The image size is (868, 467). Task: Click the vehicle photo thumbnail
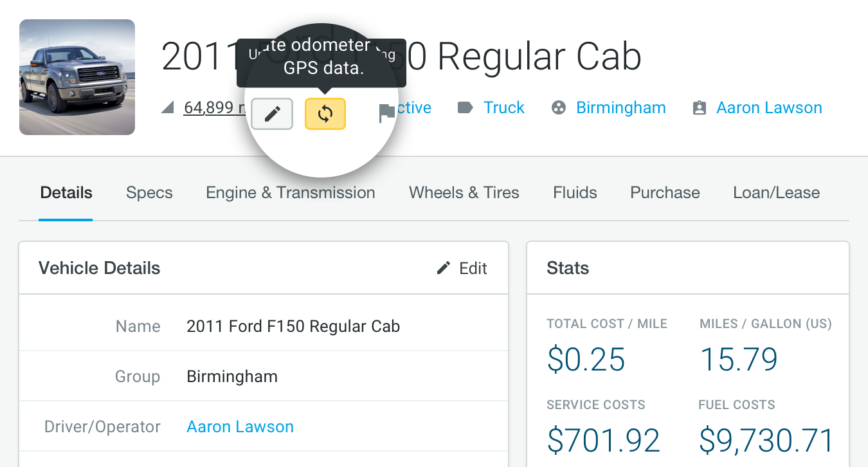[77, 77]
